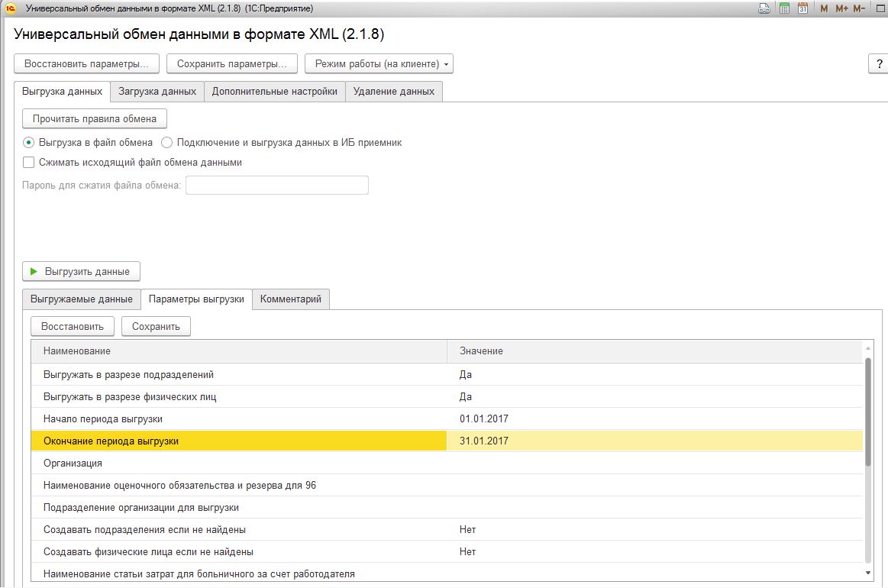The height and width of the screenshot is (588, 888).
Task: Click the M+ memory add button
Action: pos(841,8)
